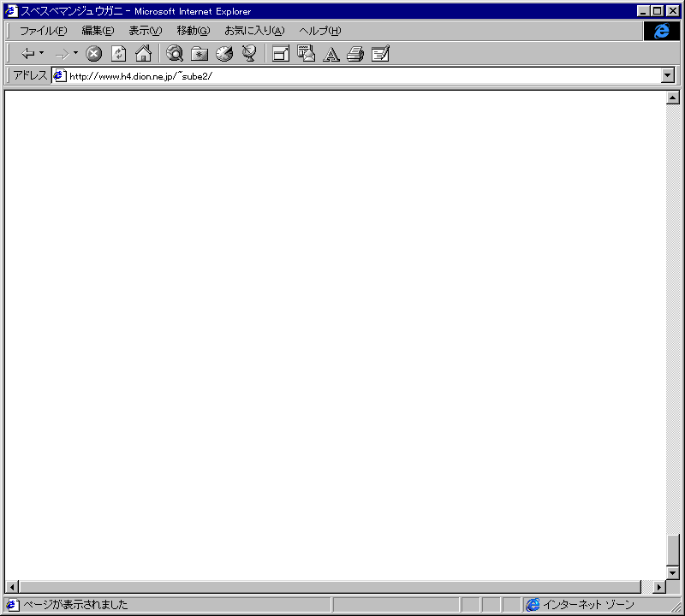Image resolution: width=685 pixels, height=616 pixels.
Task: Open the Favorites folder icon
Action: [x=200, y=54]
